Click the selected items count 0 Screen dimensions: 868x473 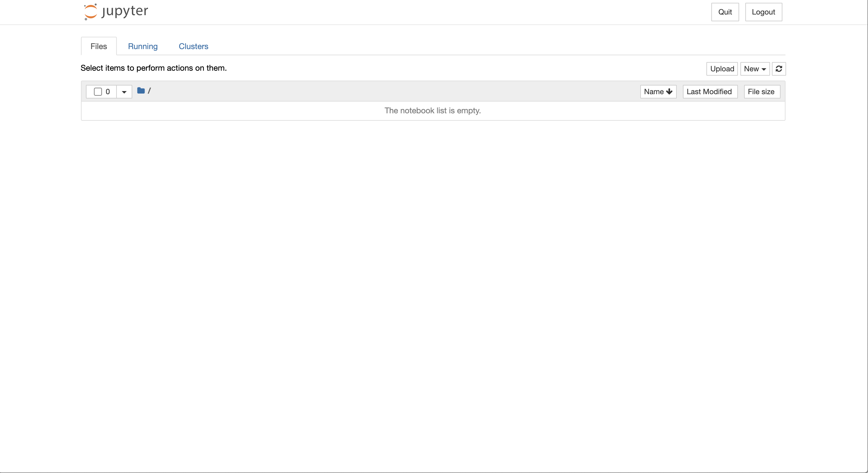pos(108,92)
